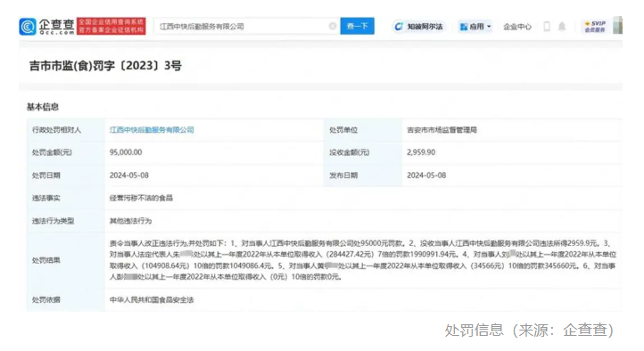Viewport: 644px width, 351px height.
Task: Click the 查一下 search button
Action: [x=357, y=26]
